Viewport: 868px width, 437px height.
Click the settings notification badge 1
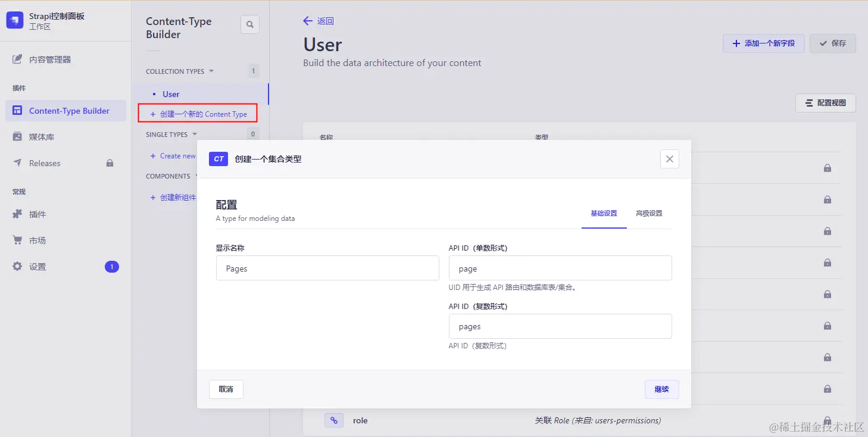point(112,267)
